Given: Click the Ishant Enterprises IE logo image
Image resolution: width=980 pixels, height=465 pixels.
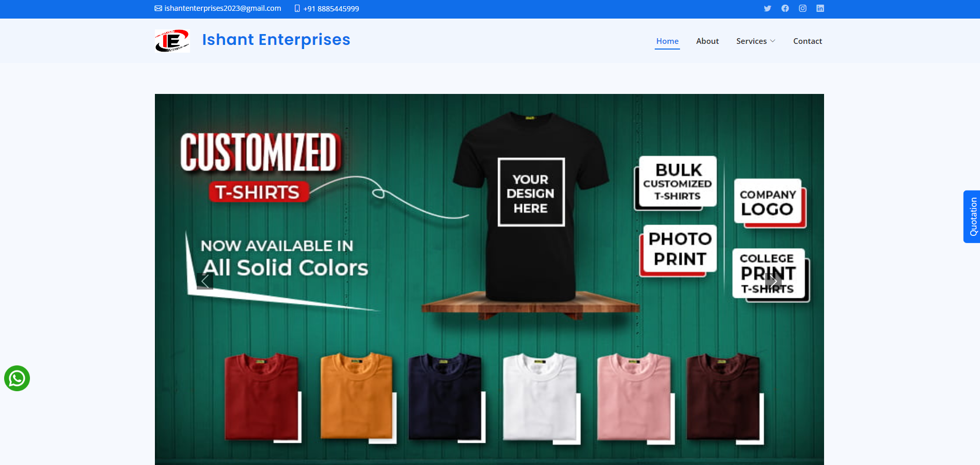Looking at the screenshot, I should coord(172,41).
